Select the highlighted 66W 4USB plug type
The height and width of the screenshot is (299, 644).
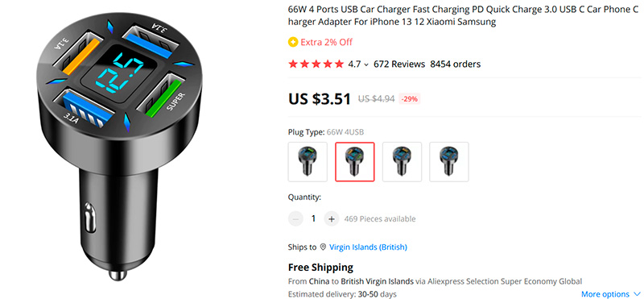coord(355,162)
